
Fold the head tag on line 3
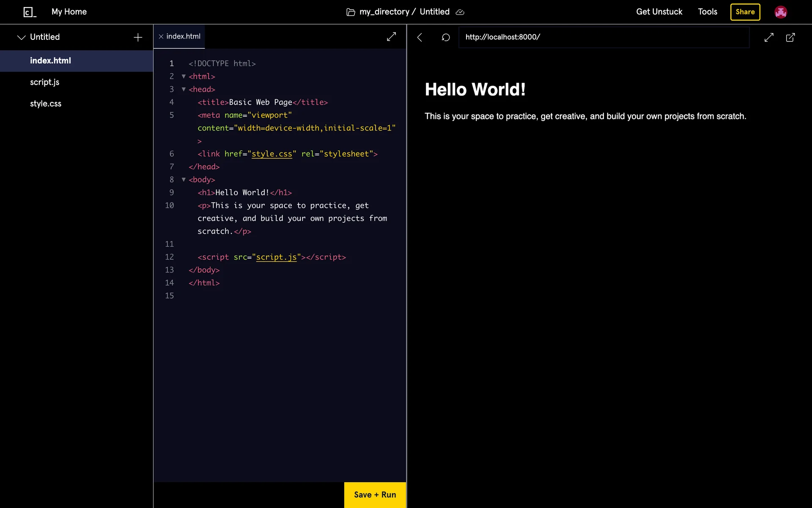pyautogui.click(x=184, y=89)
